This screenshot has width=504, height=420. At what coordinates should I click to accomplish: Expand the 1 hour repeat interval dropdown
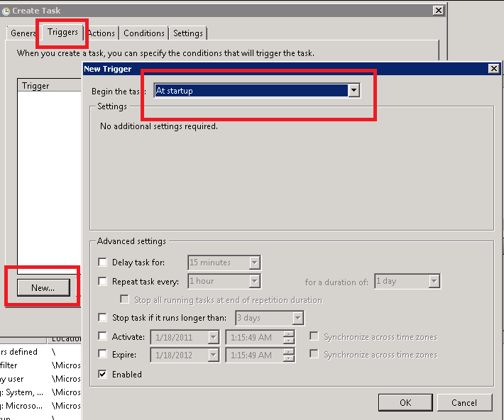(255, 282)
